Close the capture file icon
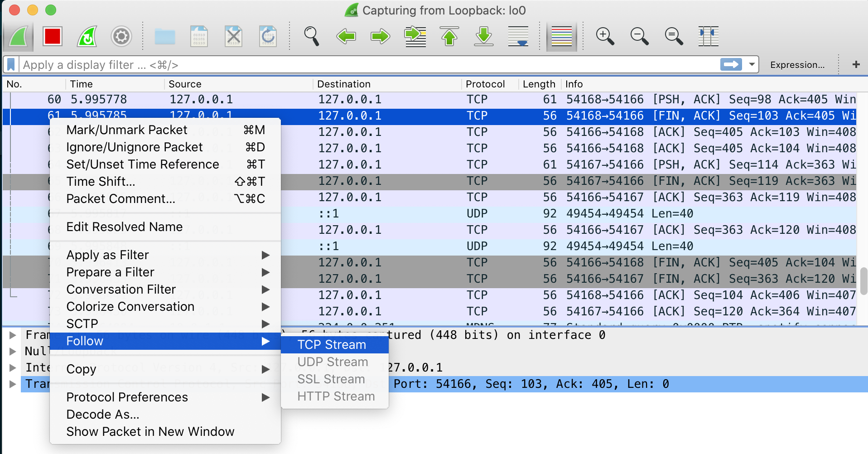This screenshot has width=868, height=454. point(234,36)
